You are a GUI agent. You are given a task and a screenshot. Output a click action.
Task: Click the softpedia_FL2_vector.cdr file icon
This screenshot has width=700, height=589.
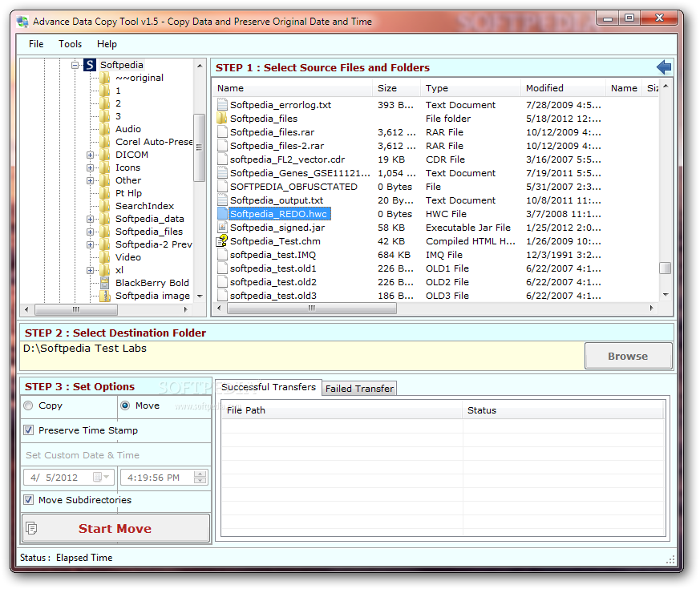(x=222, y=159)
